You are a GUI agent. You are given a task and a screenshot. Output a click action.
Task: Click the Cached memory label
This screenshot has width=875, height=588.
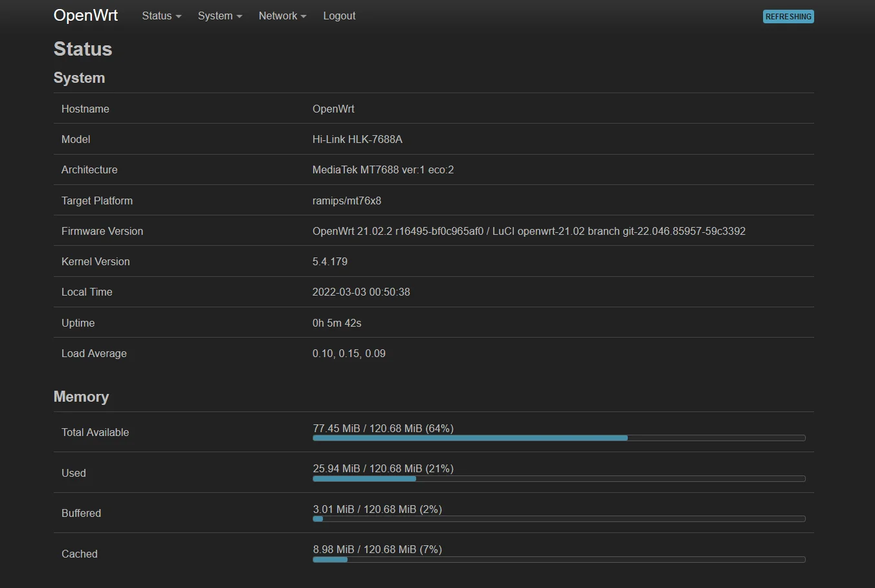click(80, 554)
